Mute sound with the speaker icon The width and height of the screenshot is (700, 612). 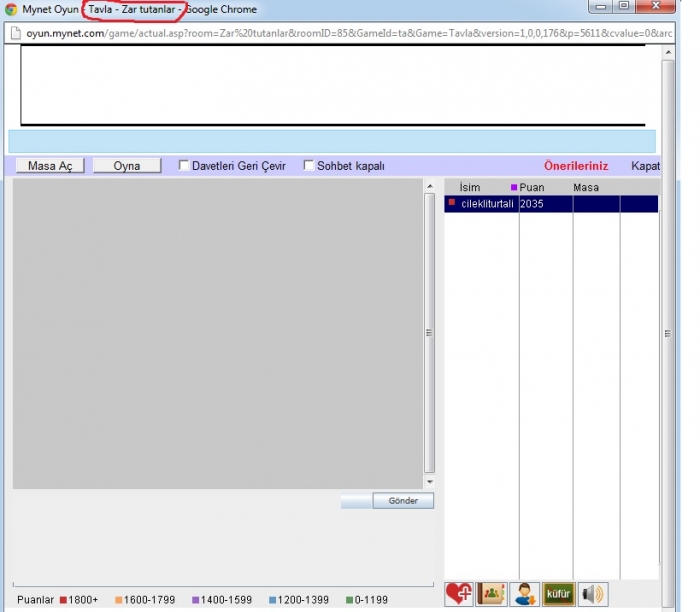click(x=593, y=594)
